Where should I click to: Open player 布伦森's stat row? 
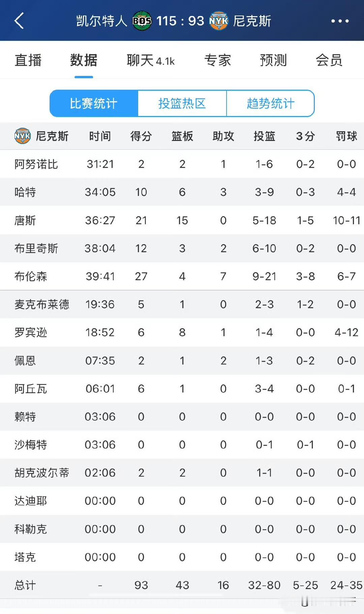[x=182, y=276]
